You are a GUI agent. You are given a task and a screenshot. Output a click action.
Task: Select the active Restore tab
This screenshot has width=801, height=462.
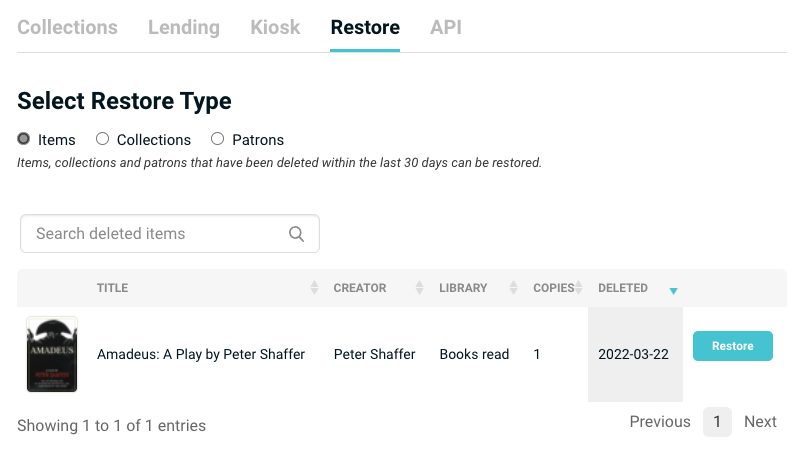tap(365, 27)
